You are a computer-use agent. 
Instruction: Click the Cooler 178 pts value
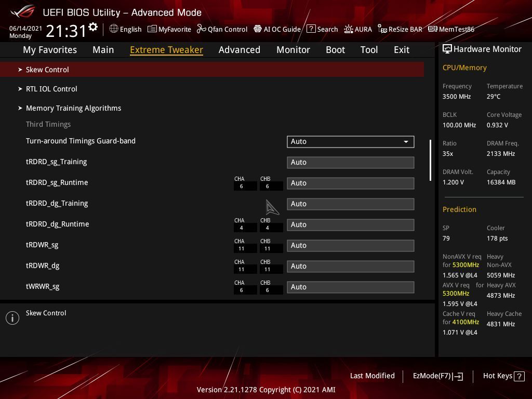pyautogui.click(x=497, y=238)
